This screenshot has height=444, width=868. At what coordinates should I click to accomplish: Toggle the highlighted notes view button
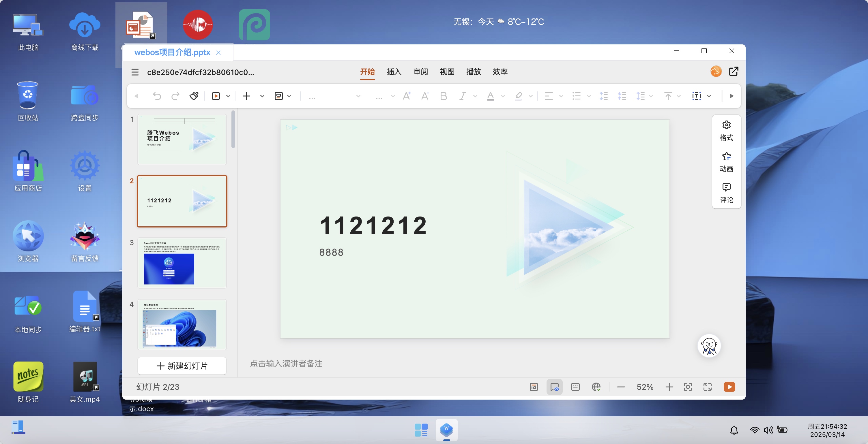[x=554, y=387]
